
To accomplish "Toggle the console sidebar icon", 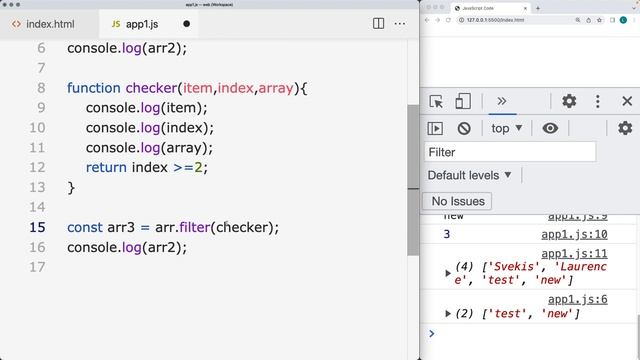I will point(435,129).
